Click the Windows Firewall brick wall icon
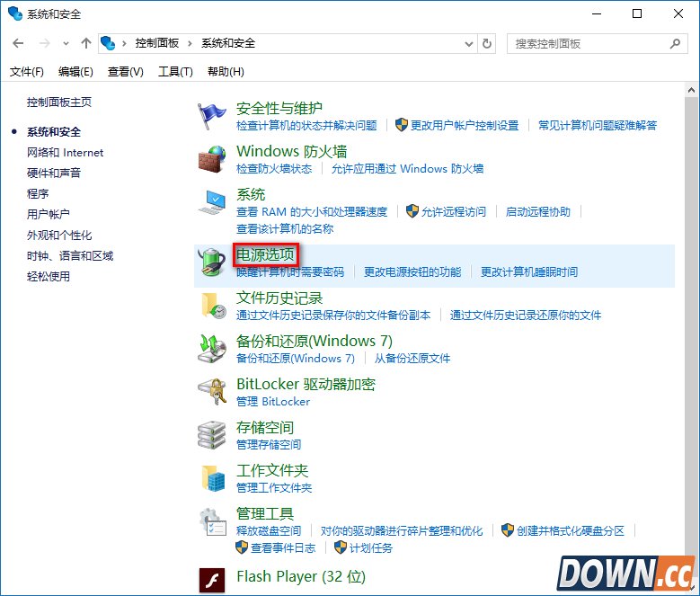 [x=211, y=159]
